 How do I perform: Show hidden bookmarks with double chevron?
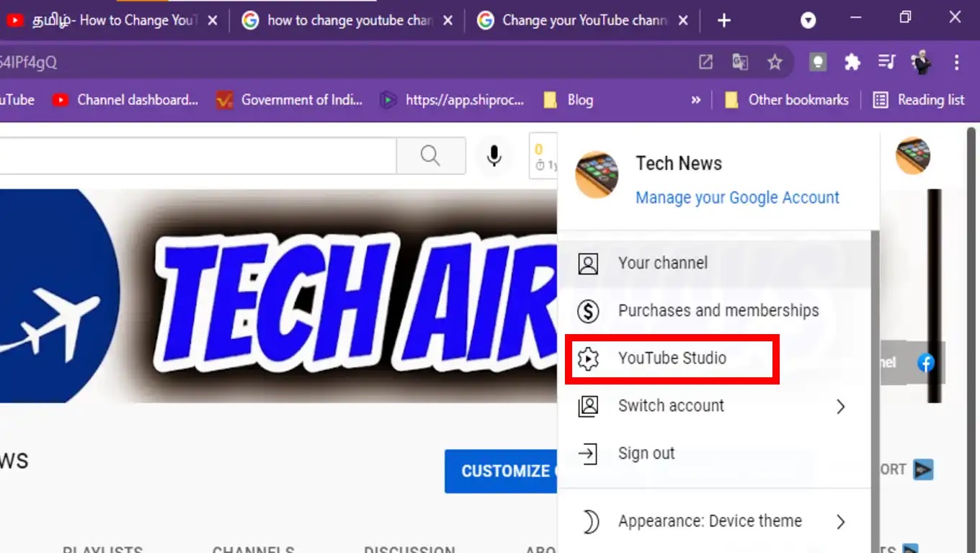(x=696, y=100)
